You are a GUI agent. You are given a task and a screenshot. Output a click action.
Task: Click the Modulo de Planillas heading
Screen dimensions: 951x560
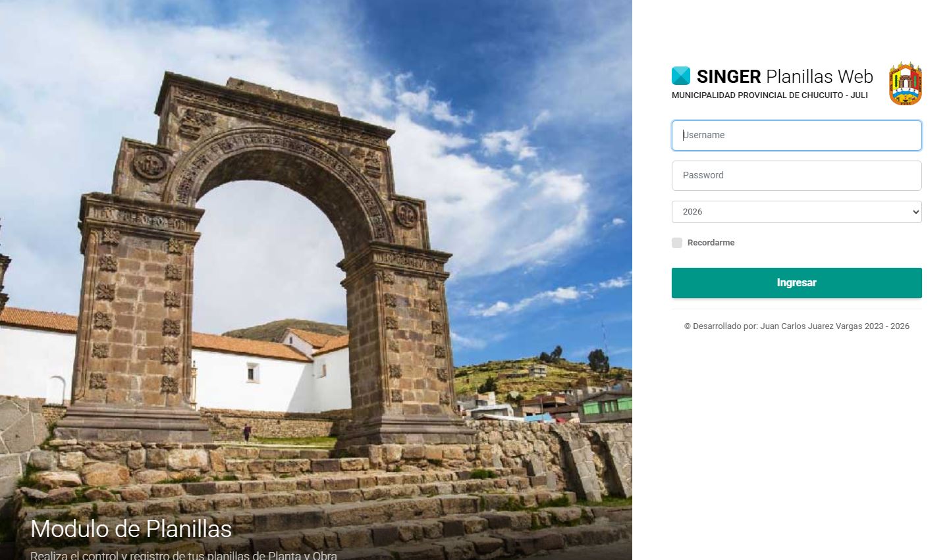tap(131, 529)
